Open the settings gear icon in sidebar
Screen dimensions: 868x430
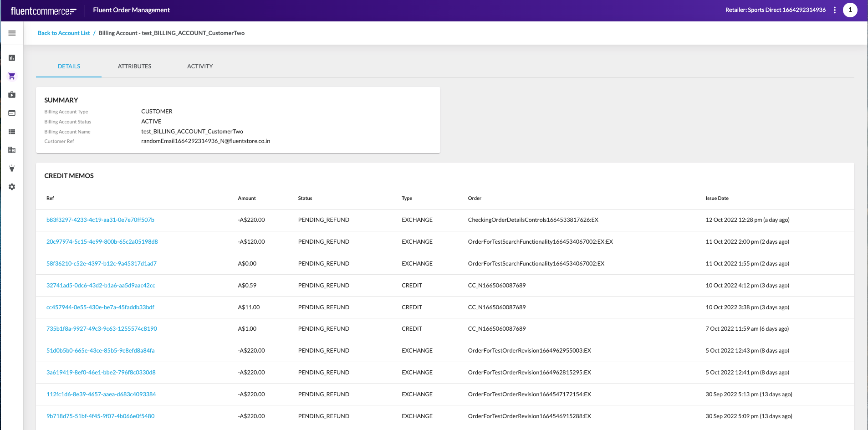click(12, 186)
